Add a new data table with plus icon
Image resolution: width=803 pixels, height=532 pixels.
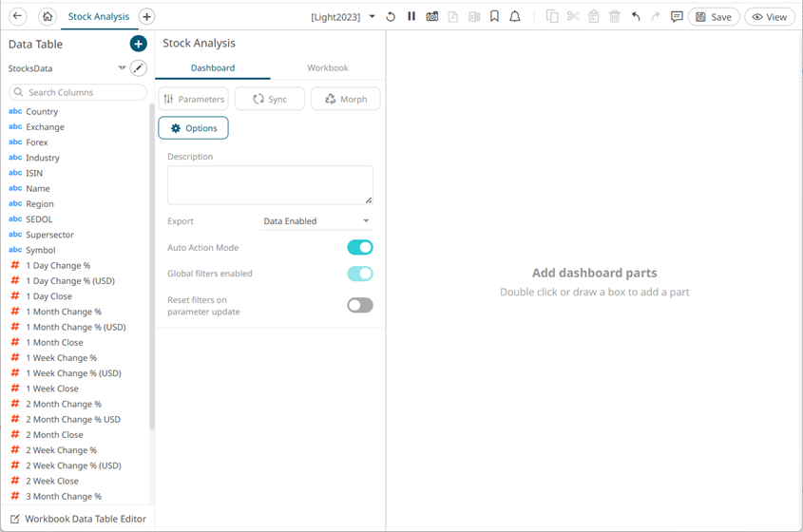[139, 44]
